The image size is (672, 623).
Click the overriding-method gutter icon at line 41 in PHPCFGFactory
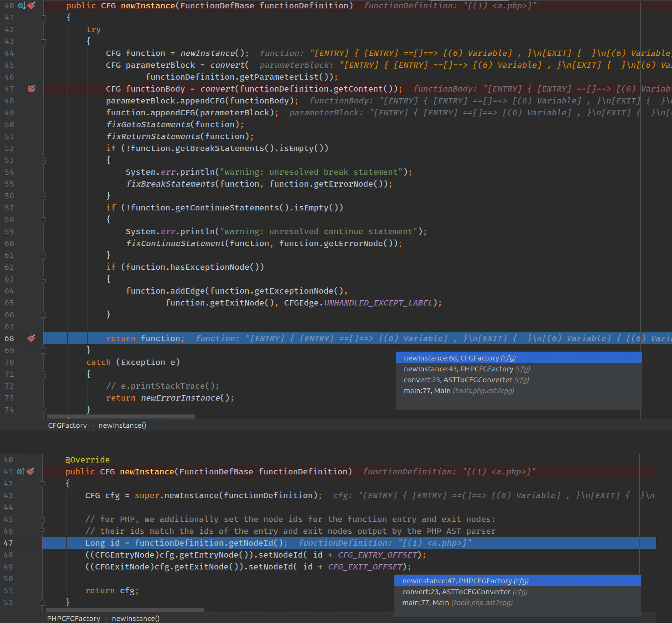pos(21,471)
